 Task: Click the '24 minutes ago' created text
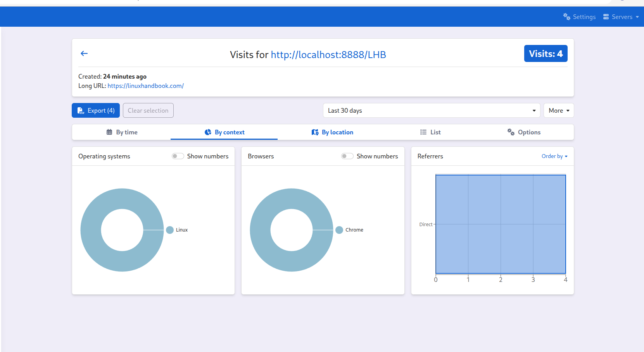click(125, 76)
